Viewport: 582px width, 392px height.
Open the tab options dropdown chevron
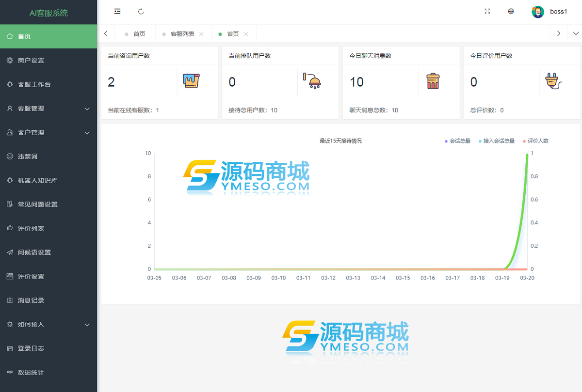click(x=576, y=33)
